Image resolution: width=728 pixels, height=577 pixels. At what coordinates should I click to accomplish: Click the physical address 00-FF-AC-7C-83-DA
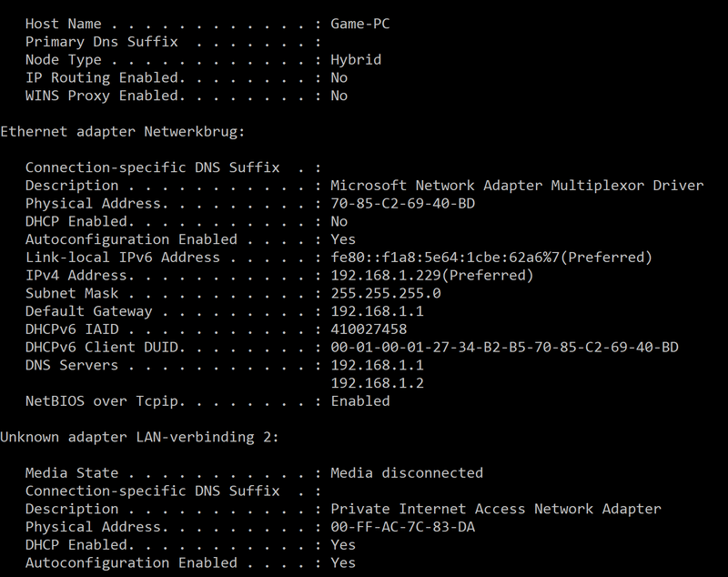[402, 527]
